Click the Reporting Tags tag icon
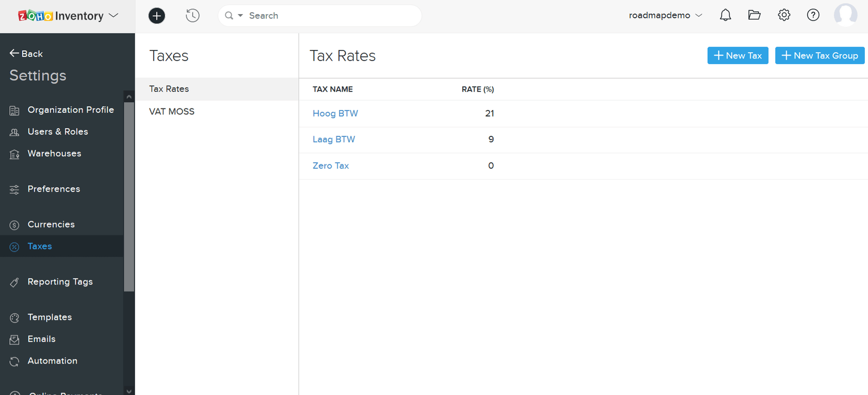Viewport: 868px width, 395px height. tap(15, 282)
